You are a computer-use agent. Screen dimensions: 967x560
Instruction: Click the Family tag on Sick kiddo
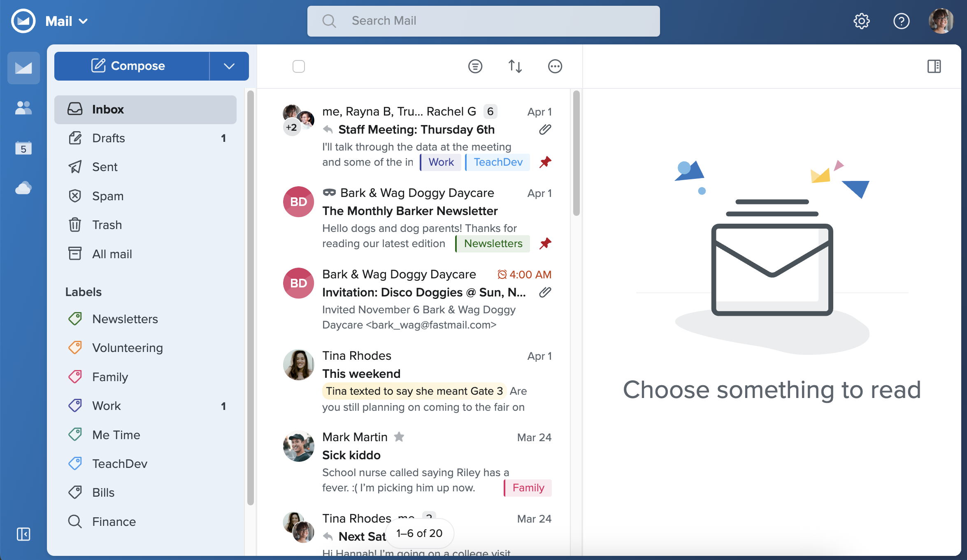coord(528,488)
